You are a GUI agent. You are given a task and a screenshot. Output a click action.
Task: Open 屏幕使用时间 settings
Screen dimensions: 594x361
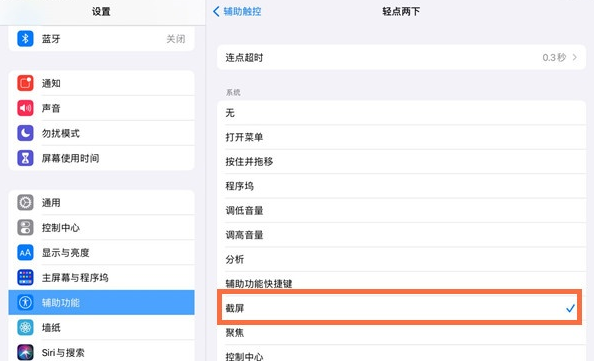[x=102, y=158]
